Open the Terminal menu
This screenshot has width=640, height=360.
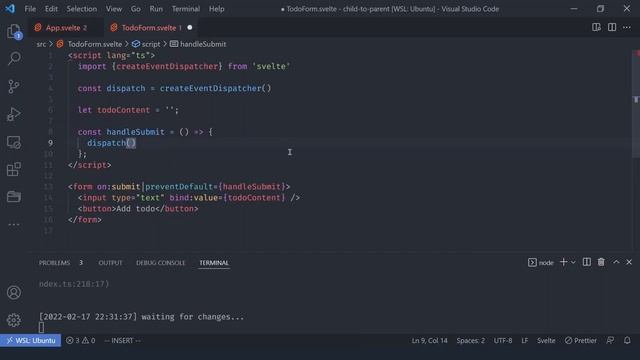pos(186,9)
